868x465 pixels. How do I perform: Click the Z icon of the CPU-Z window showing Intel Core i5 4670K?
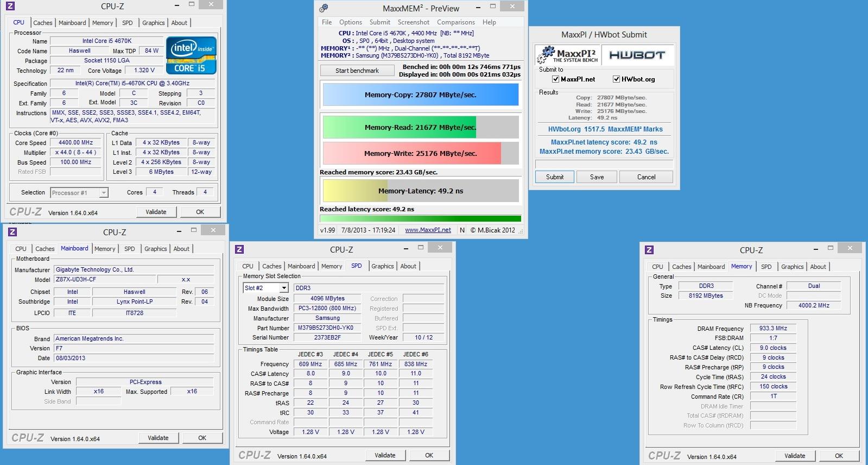pos(10,7)
